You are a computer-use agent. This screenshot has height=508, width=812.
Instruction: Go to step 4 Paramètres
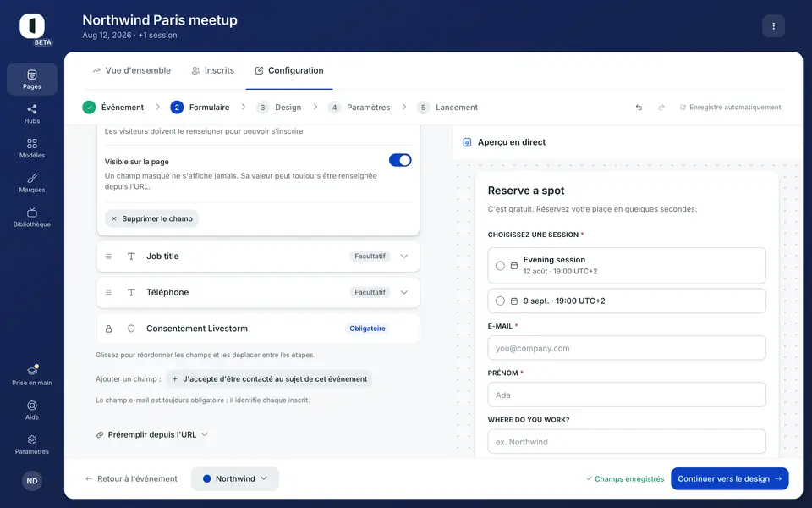(x=359, y=108)
